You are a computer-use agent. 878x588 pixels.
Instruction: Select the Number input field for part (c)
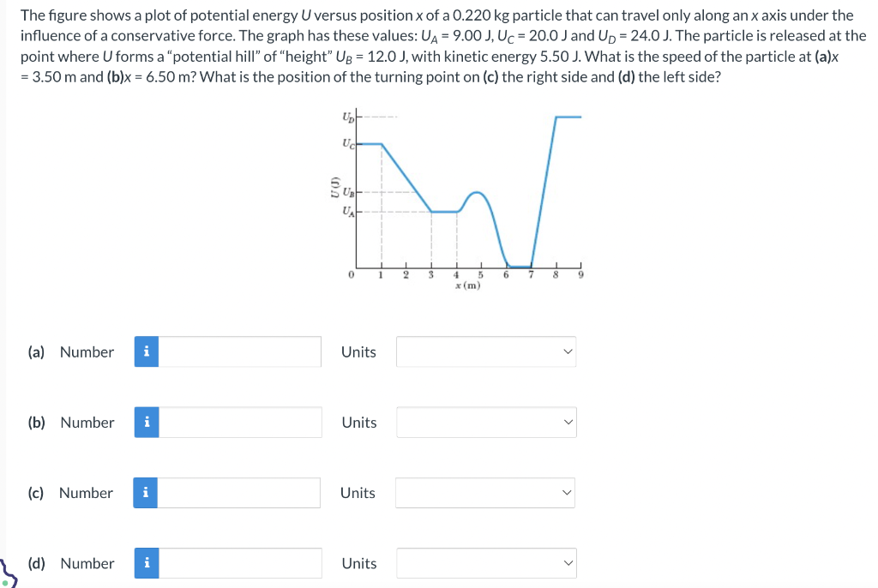pyautogui.click(x=240, y=492)
